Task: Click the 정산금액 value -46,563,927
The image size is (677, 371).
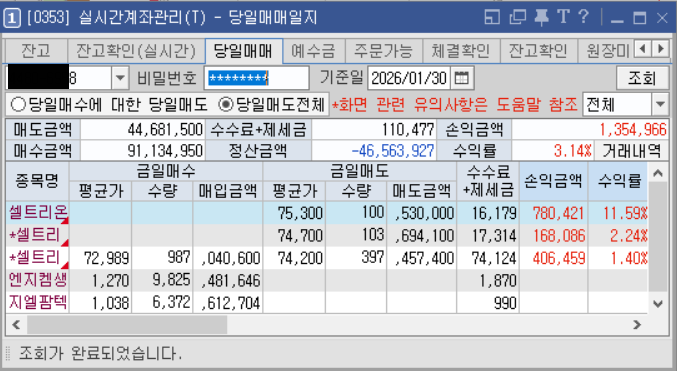Action: [x=392, y=151]
